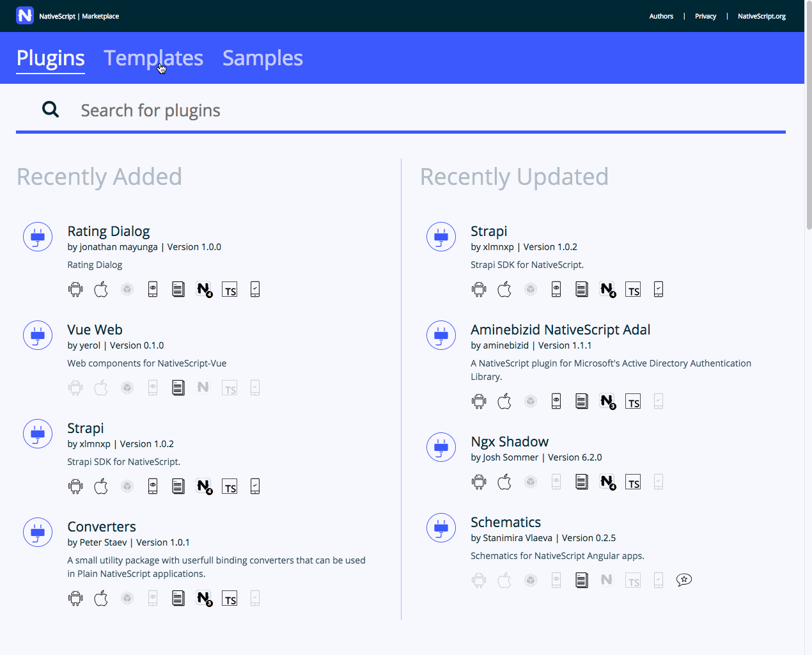The width and height of the screenshot is (812, 655).
Task: Click Apple iOS icon under Rating Dialog
Action: (x=101, y=289)
